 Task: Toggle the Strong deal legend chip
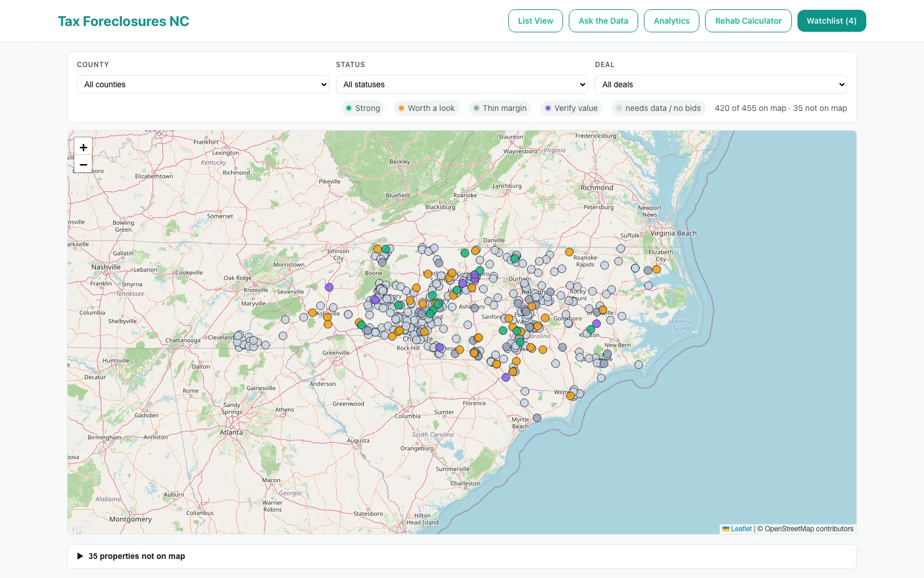[363, 108]
